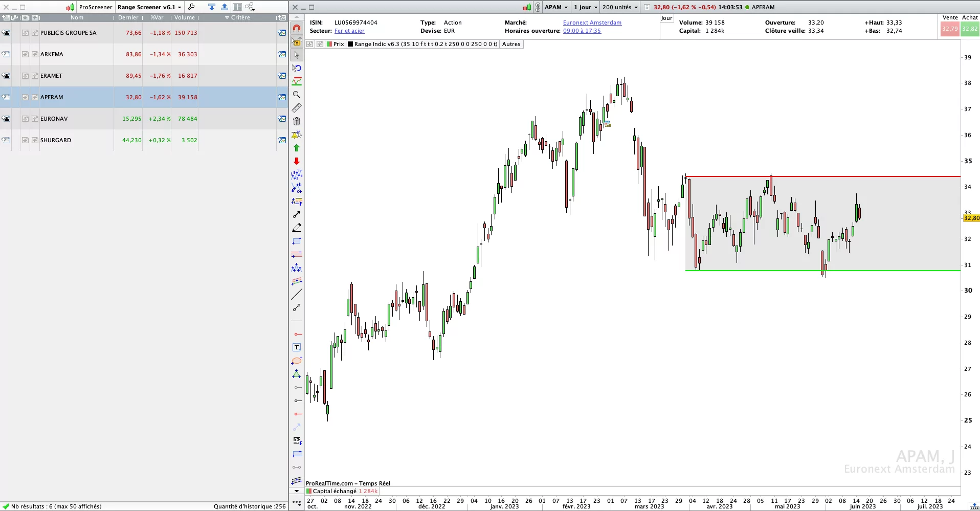Select the Elliott wave numbers tool
Screen dimensions: 980x511
[297, 174]
